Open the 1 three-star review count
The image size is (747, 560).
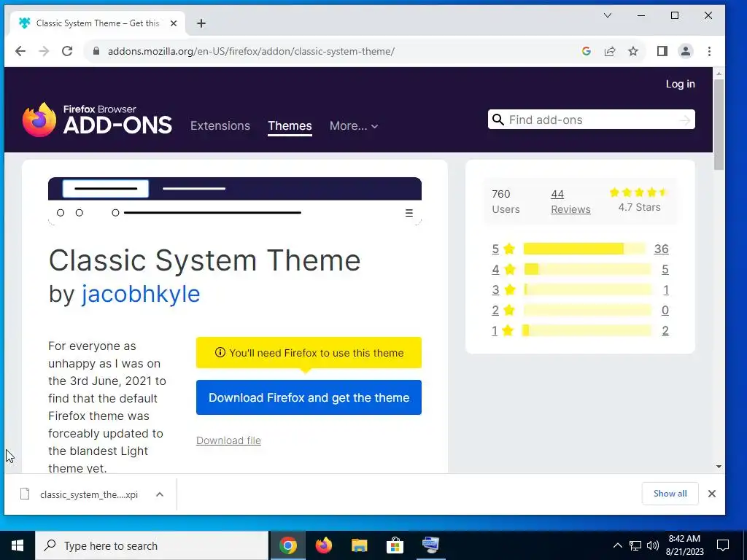666,289
